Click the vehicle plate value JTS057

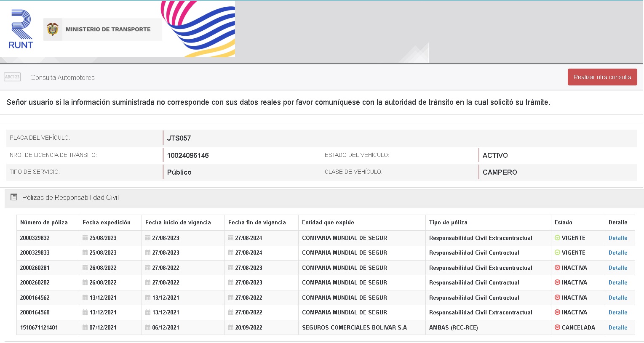point(179,138)
